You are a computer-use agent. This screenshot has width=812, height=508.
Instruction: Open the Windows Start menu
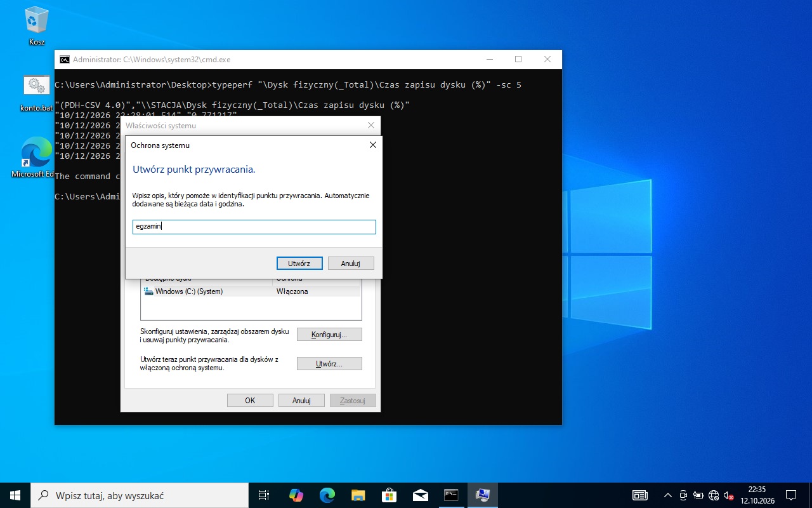15,495
